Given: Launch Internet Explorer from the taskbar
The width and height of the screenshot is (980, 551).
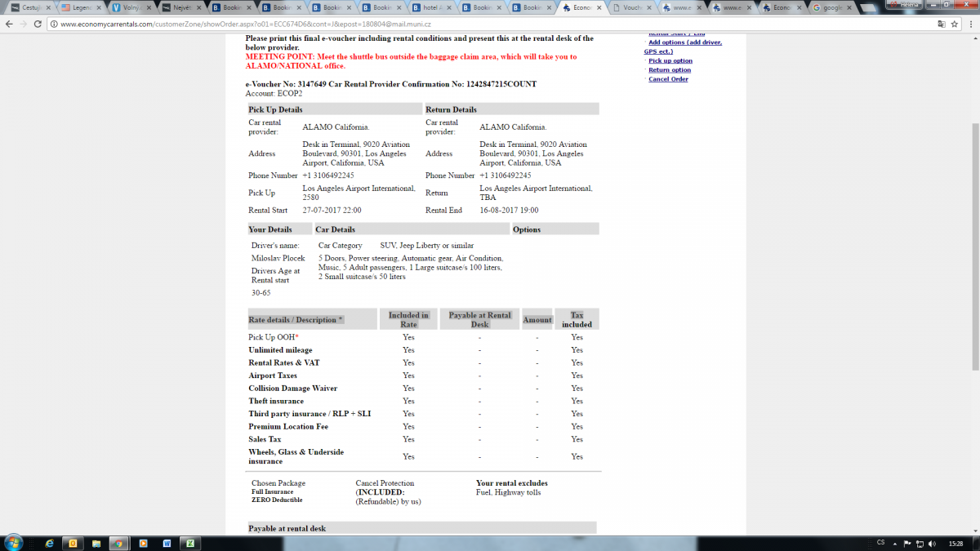Looking at the screenshot, I should point(50,543).
